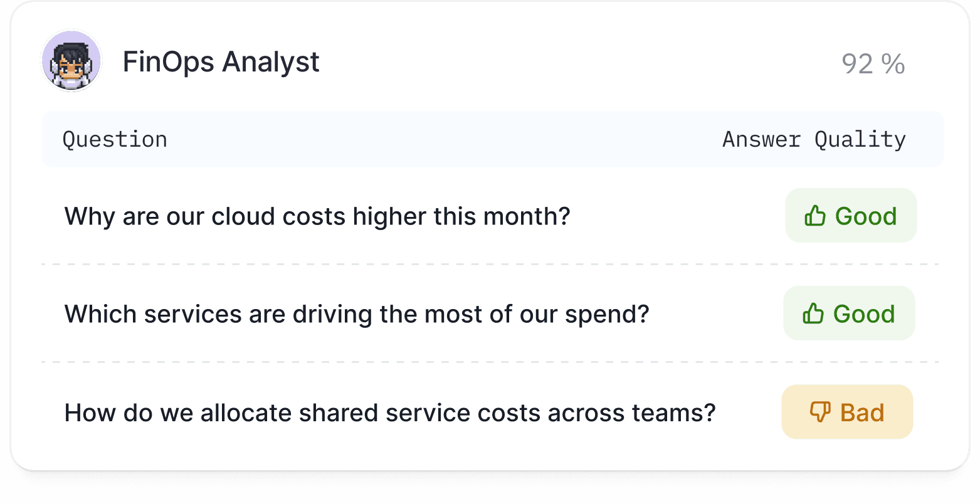Select the Bad badge on shared costs row
The width and height of the screenshot is (980, 504).
[x=847, y=412]
